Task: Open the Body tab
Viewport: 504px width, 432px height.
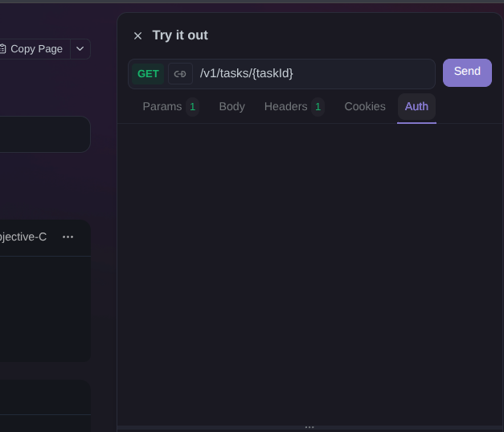Action: (232, 106)
